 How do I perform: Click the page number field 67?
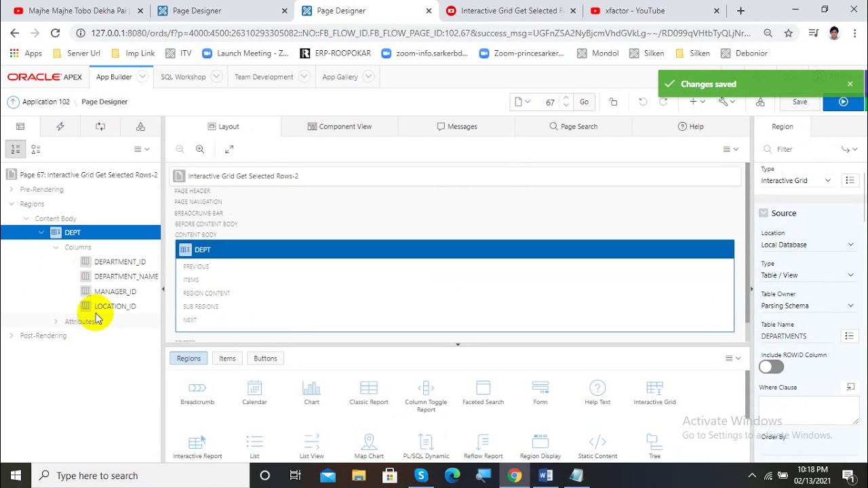point(549,102)
